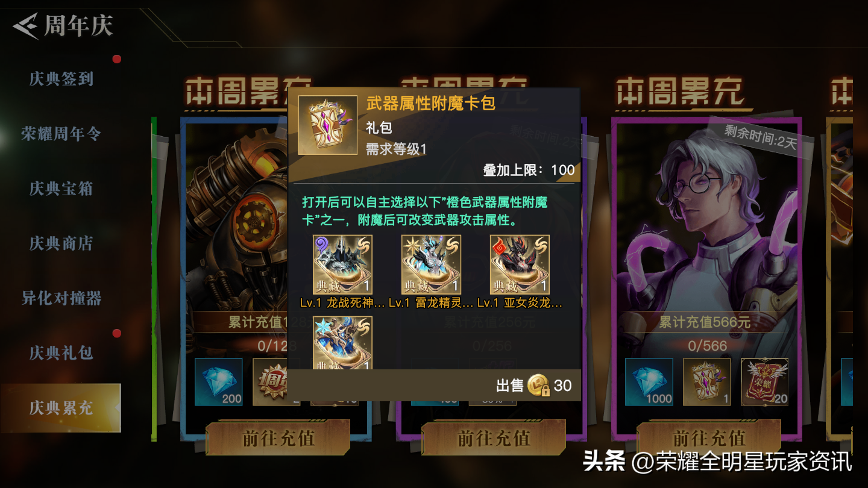This screenshot has width=868, height=488.
Task: Select the 雷龙精灵 enchant card icon
Action: [431, 264]
